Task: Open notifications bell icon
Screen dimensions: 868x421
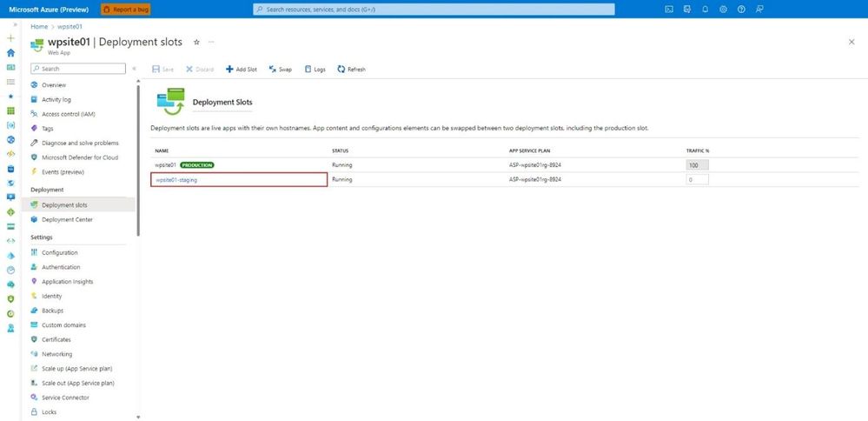Action: (706, 10)
